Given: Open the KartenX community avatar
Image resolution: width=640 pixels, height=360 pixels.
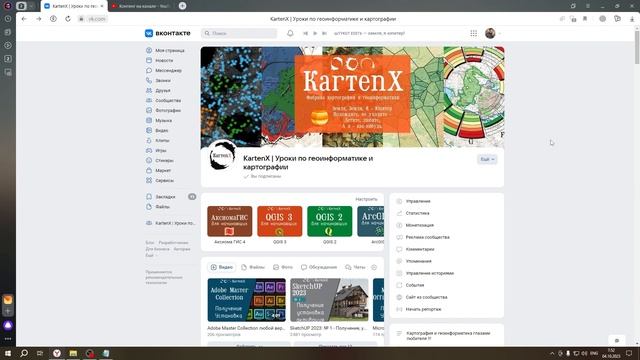Looking at the screenshot, I should [x=222, y=156].
